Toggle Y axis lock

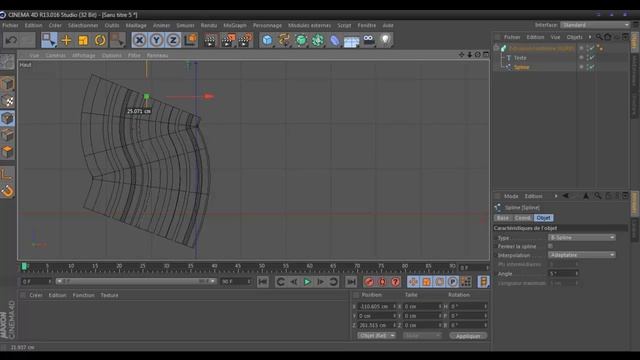[156, 40]
